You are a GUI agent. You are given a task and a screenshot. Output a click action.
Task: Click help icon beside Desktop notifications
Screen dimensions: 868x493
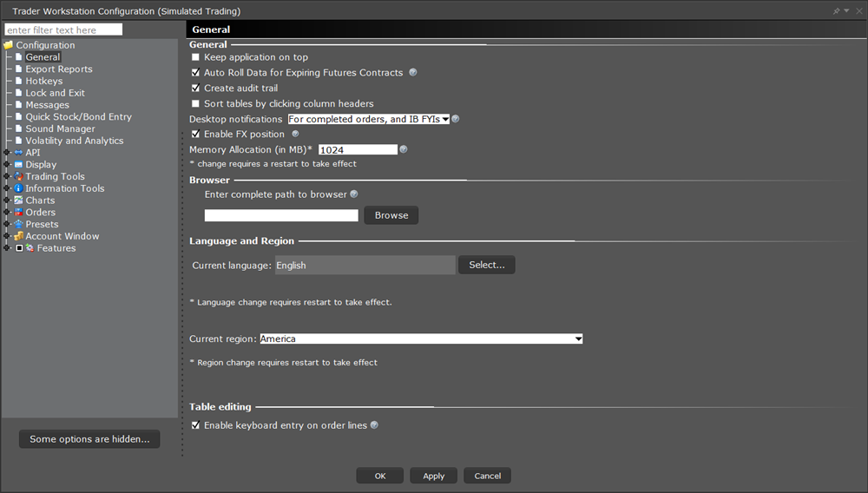pos(456,119)
